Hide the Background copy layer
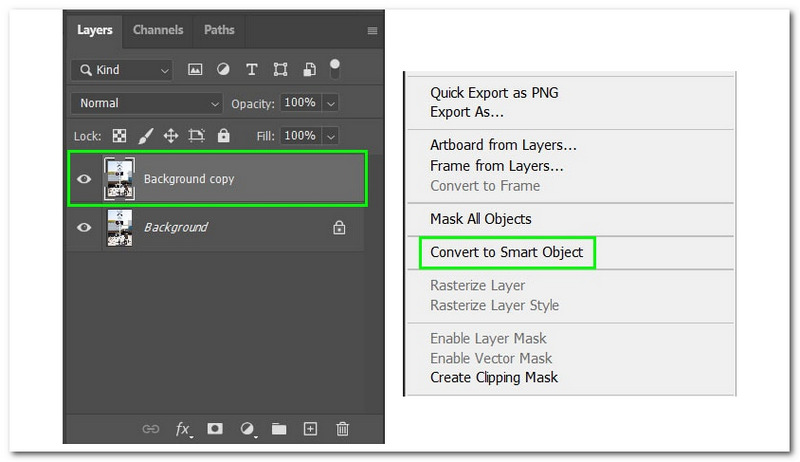The height and width of the screenshot is (462, 800). (x=84, y=179)
